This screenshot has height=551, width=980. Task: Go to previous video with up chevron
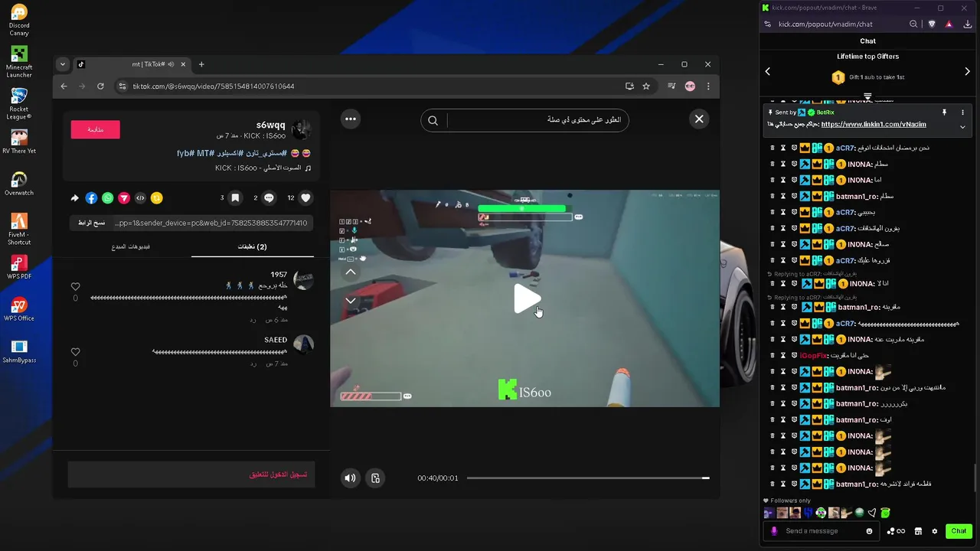pos(351,272)
